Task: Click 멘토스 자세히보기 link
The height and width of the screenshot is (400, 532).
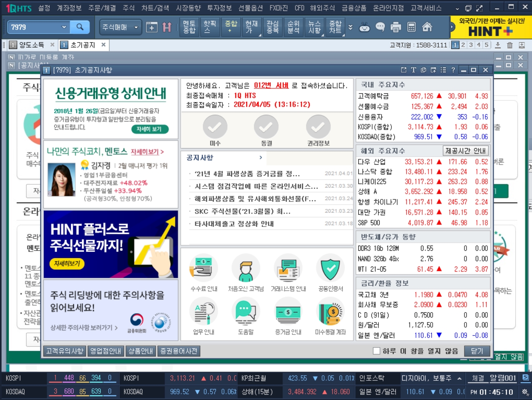Action: coord(147,152)
